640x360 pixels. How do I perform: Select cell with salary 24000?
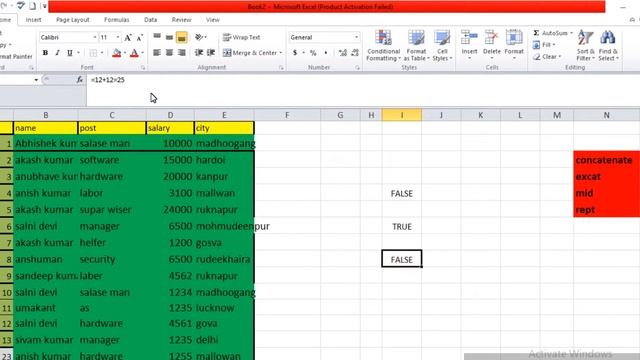(x=170, y=209)
